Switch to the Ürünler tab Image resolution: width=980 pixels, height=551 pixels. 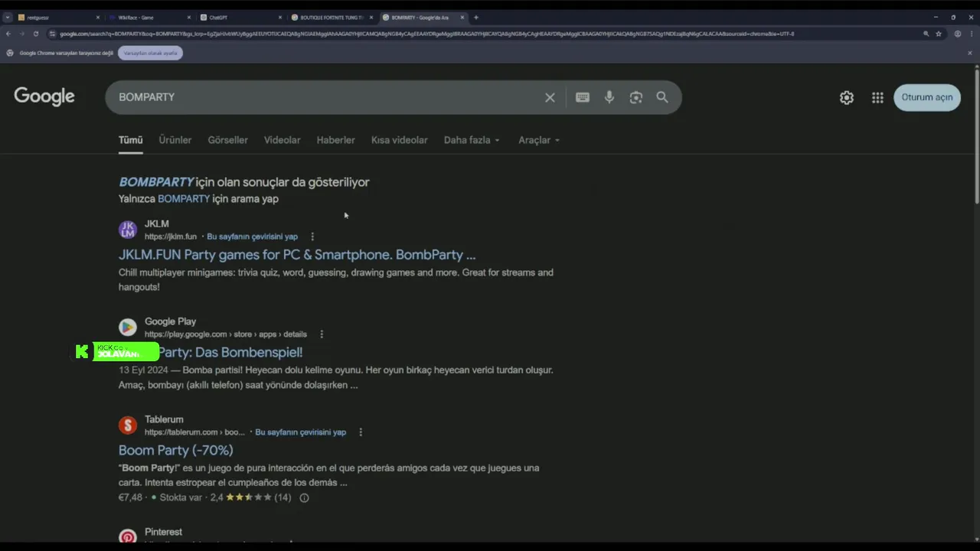click(175, 140)
